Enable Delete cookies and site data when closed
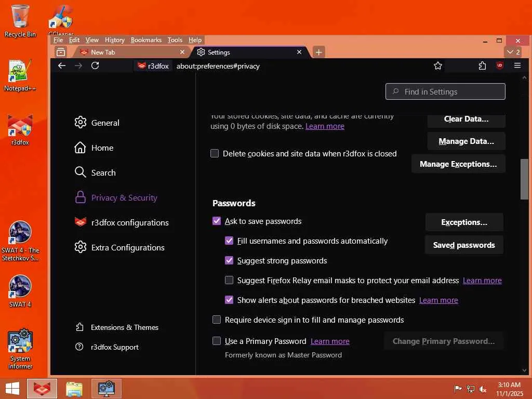The height and width of the screenshot is (399, 532). (x=215, y=153)
